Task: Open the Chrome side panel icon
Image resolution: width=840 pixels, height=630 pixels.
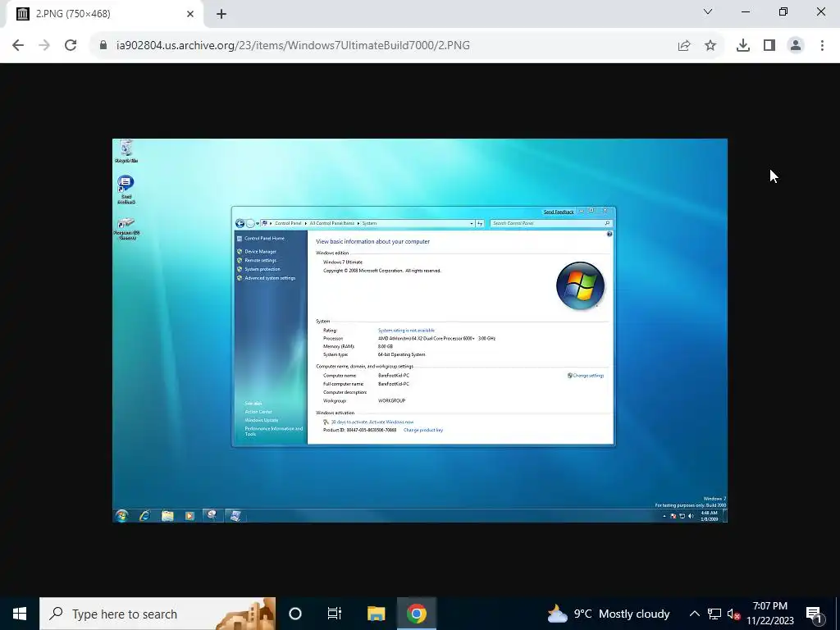Action: [769, 46]
